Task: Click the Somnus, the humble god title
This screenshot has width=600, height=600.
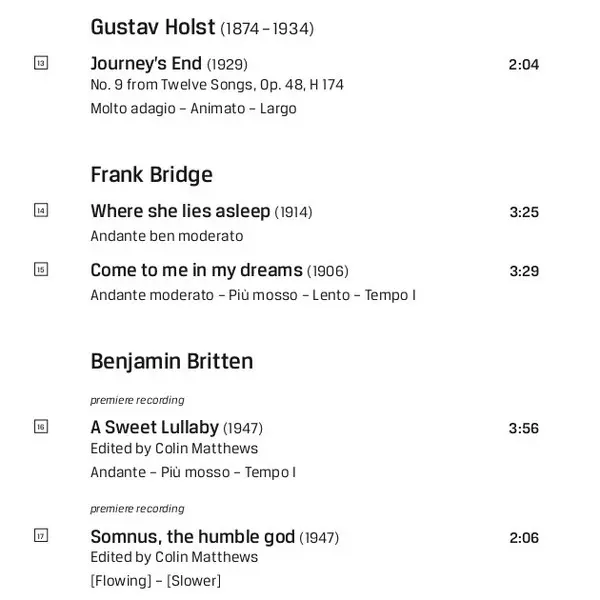Action: tap(192, 537)
